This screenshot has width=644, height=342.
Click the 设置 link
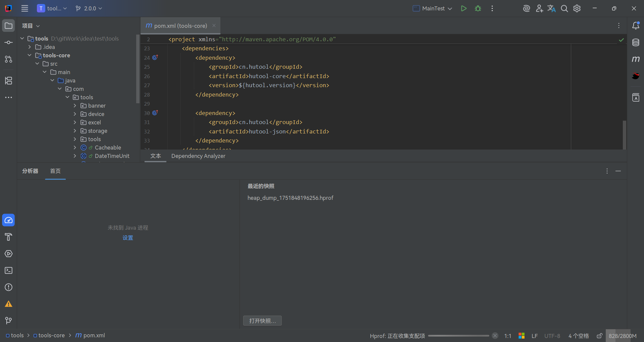[x=128, y=238]
